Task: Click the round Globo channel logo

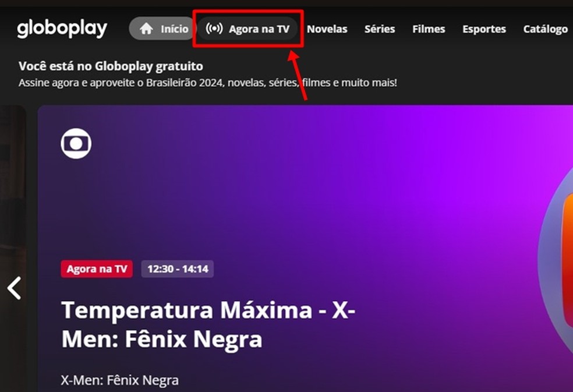Action: pos(76,143)
